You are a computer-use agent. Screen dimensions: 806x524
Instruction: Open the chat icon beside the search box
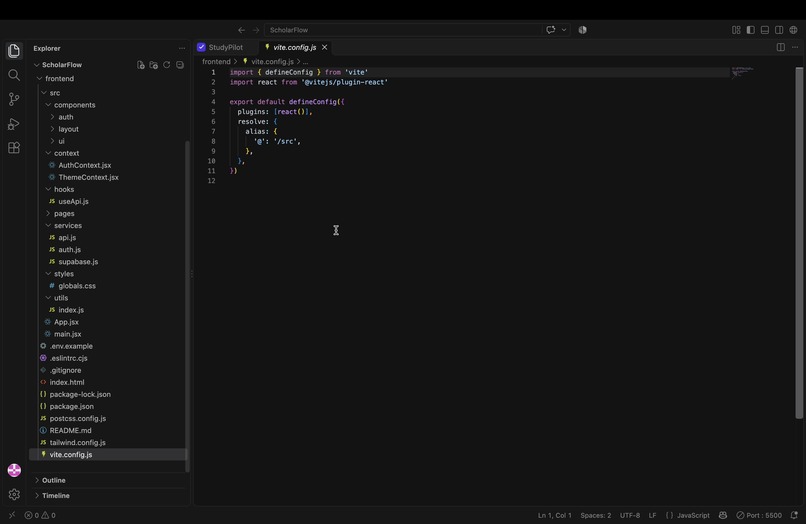coord(551,30)
